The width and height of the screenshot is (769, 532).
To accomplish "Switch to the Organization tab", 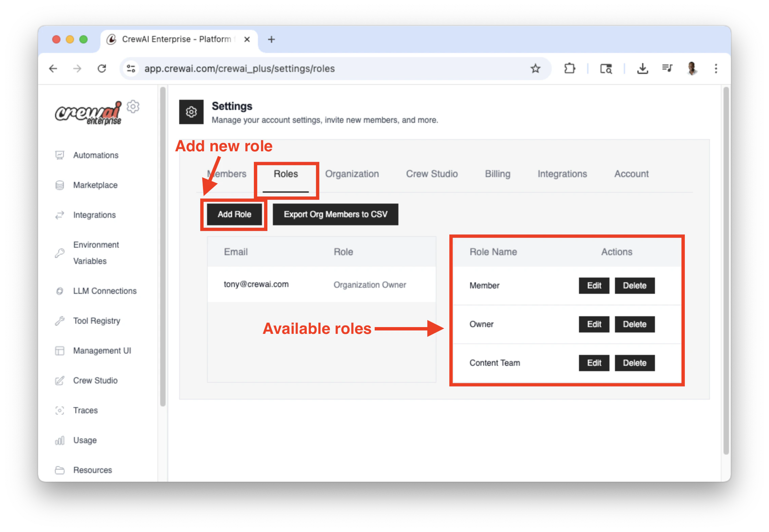I will point(352,174).
